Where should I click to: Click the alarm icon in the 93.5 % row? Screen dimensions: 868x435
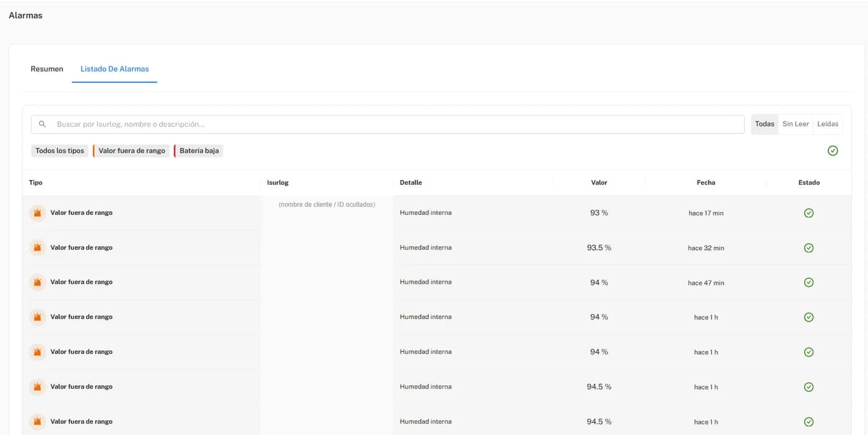coord(37,248)
